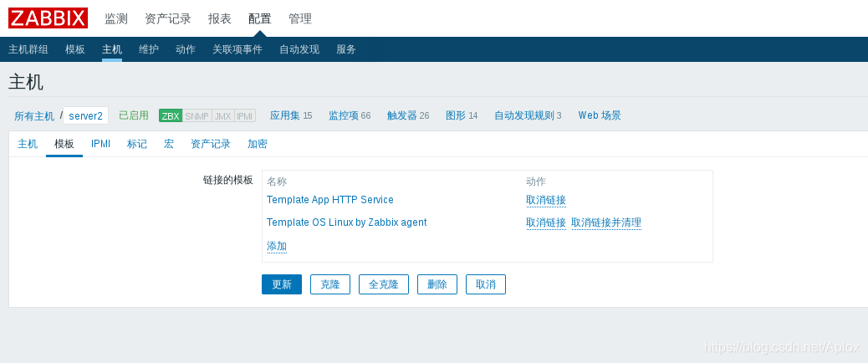Click the 主机 page heading
The image size is (868, 363).
(25, 83)
